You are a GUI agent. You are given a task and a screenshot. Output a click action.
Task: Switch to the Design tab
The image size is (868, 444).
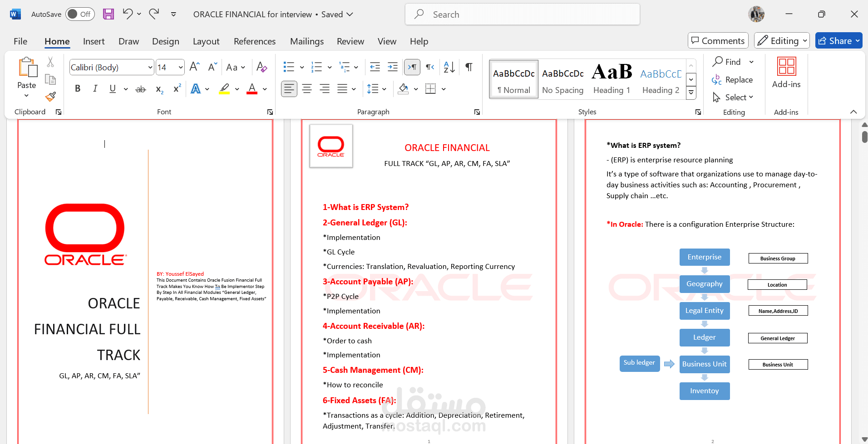click(166, 41)
